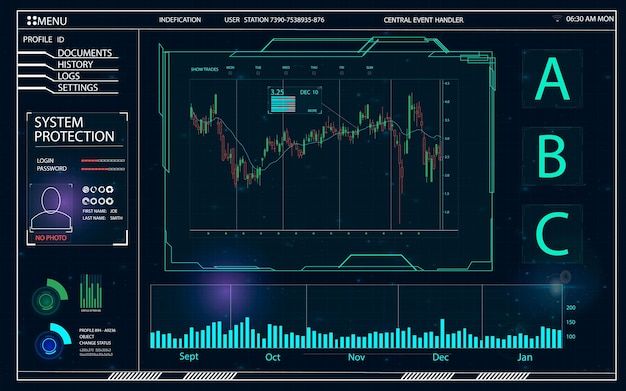Toggle the WED trades checkbox

point(286,73)
